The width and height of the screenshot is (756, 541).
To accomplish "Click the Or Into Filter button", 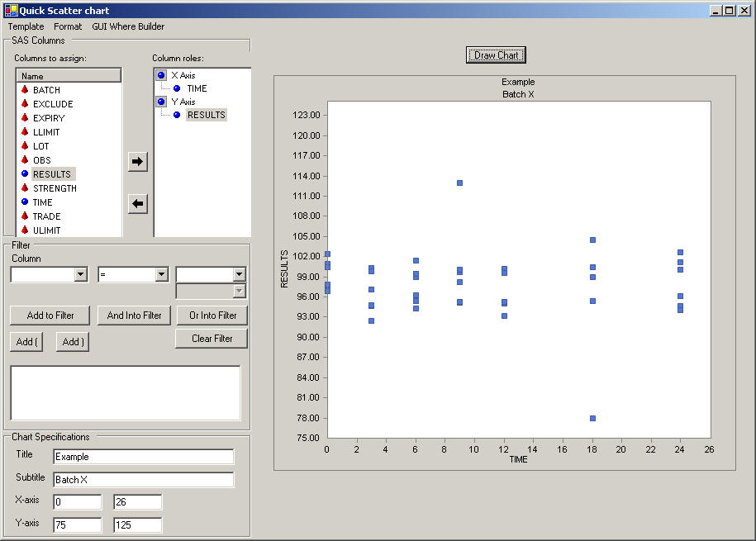I will pos(212,316).
